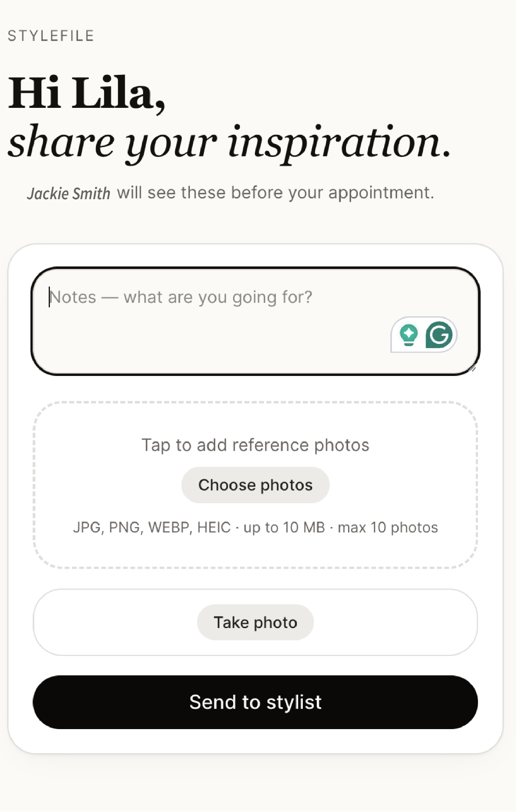This screenshot has width=516, height=812.
Task: Click the JPG, PNG, WEBP, HEIC format hint
Action: (x=152, y=527)
